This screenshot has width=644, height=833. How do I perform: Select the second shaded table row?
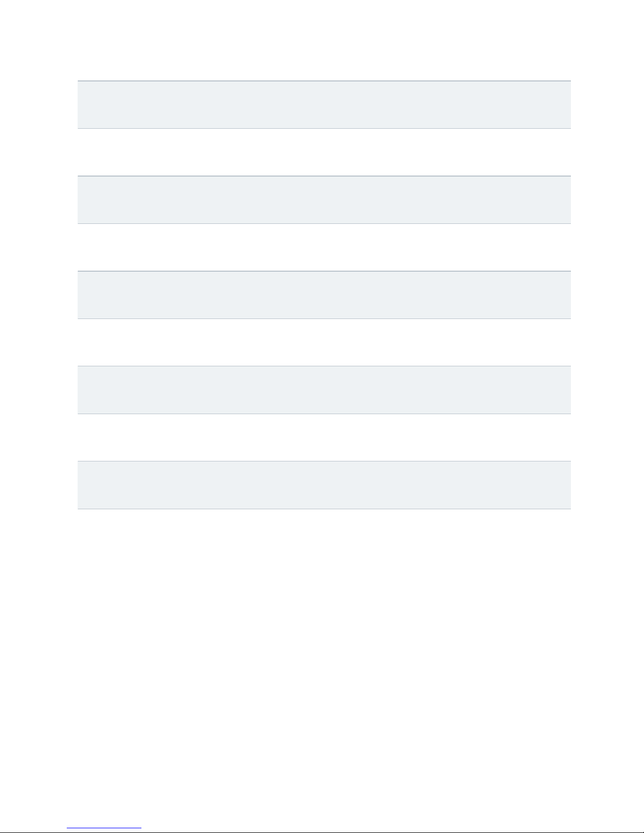pos(324,200)
